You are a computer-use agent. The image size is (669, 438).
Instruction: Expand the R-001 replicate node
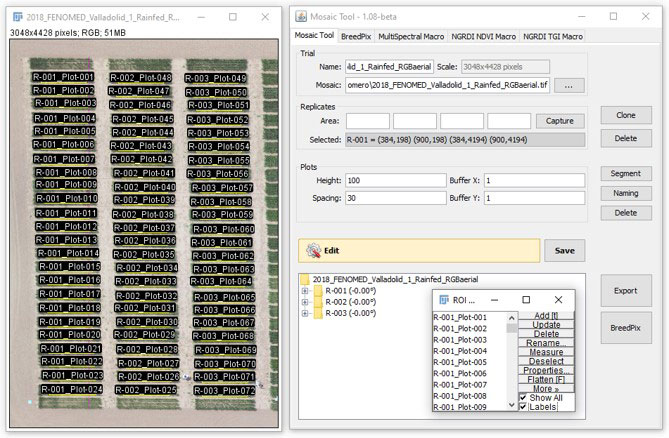point(305,291)
